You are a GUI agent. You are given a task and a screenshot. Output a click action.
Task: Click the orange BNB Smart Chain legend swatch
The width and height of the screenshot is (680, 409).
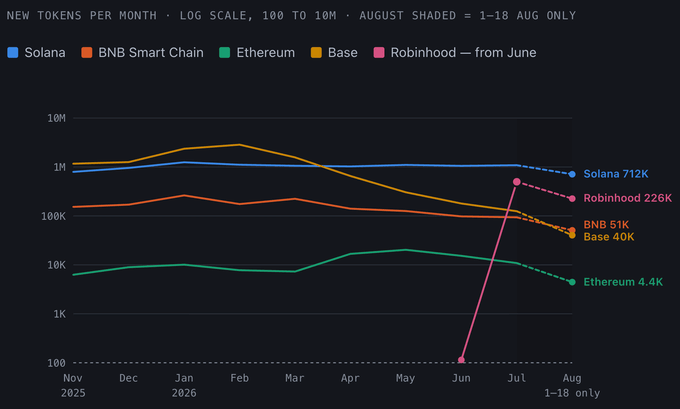(87, 53)
